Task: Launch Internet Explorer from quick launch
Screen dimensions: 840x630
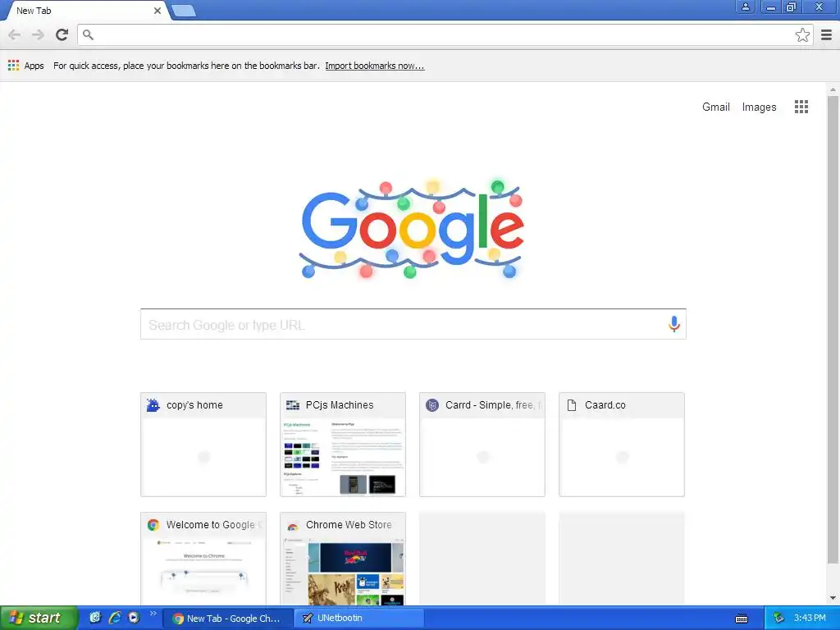Action: tap(115, 618)
